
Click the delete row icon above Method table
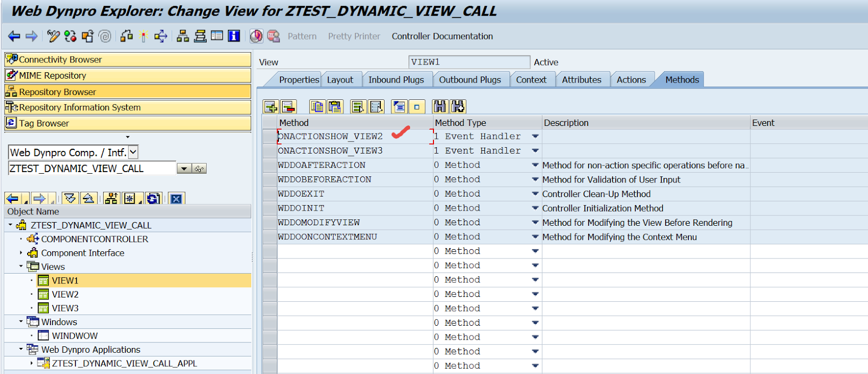tap(288, 107)
